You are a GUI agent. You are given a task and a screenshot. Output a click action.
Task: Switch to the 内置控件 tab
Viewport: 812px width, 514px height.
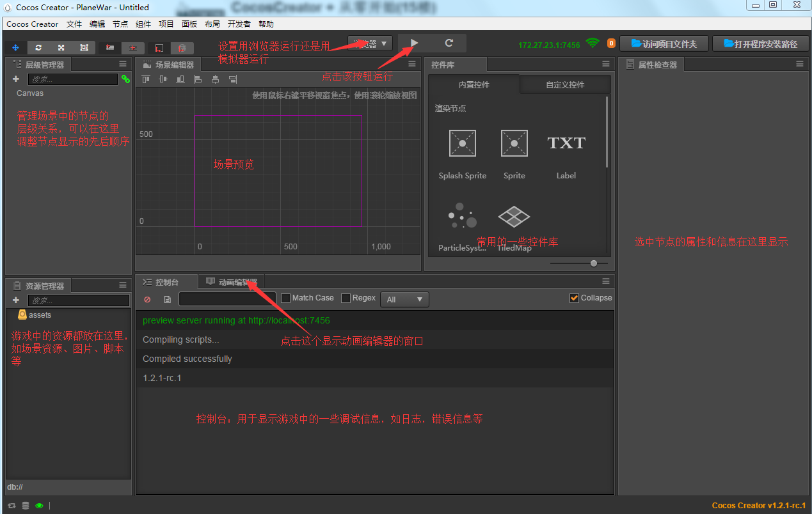click(x=474, y=84)
